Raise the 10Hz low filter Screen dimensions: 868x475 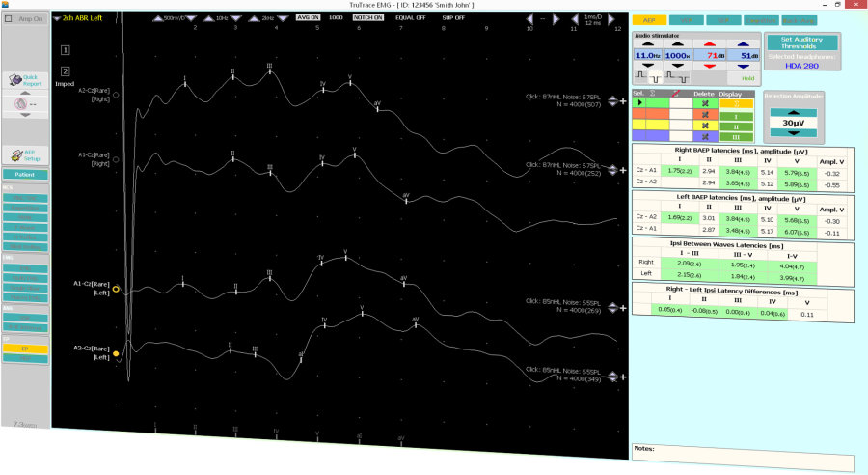(x=208, y=19)
